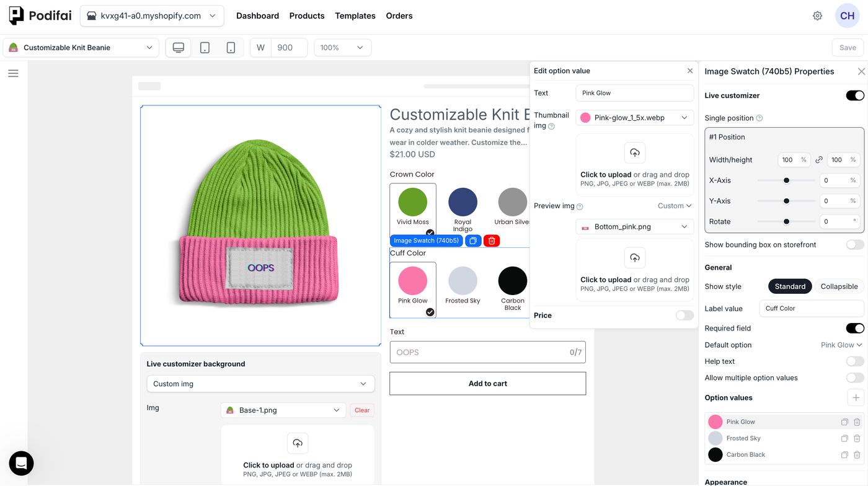The width and height of the screenshot is (868, 486).
Task: Select the Collapsible show style
Action: tap(839, 286)
